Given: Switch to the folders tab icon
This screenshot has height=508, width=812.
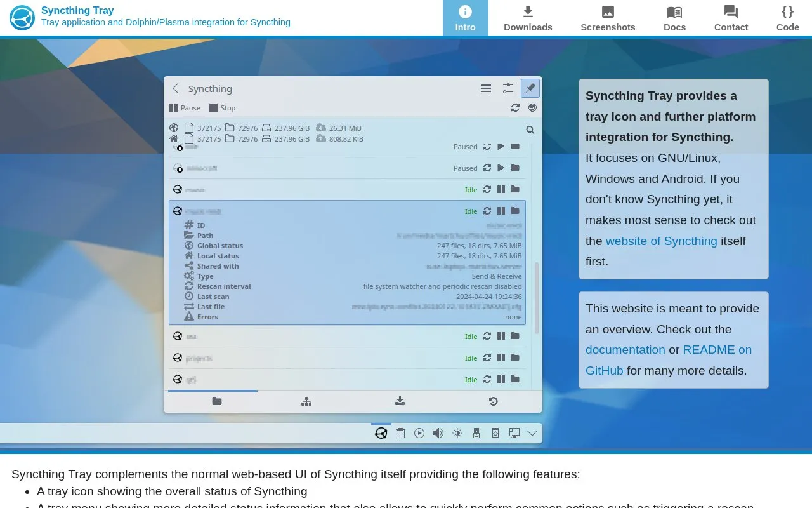Looking at the screenshot, I should pyautogui.click(x=217, y=401).
